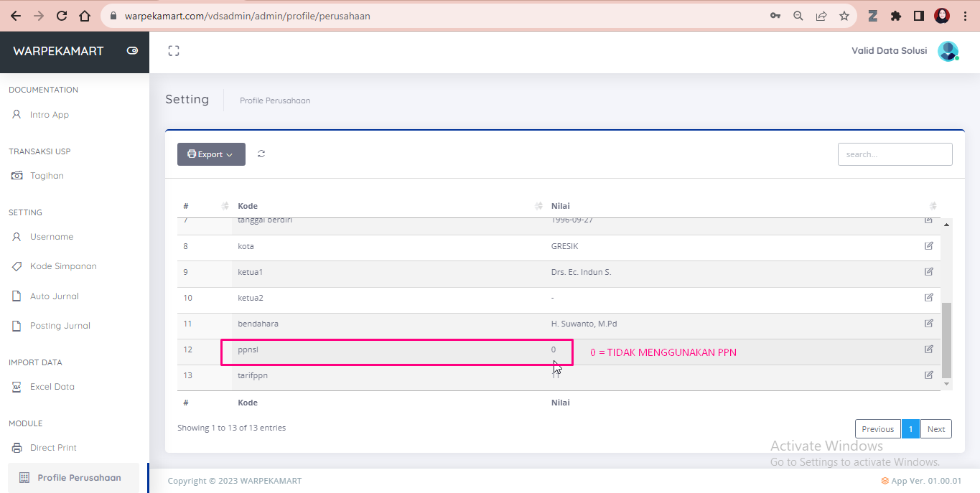Image resolution: width=980 pixels, height=493 pixels.
Task: Go to Next page of entries
Action: click(x=936, y=429)
